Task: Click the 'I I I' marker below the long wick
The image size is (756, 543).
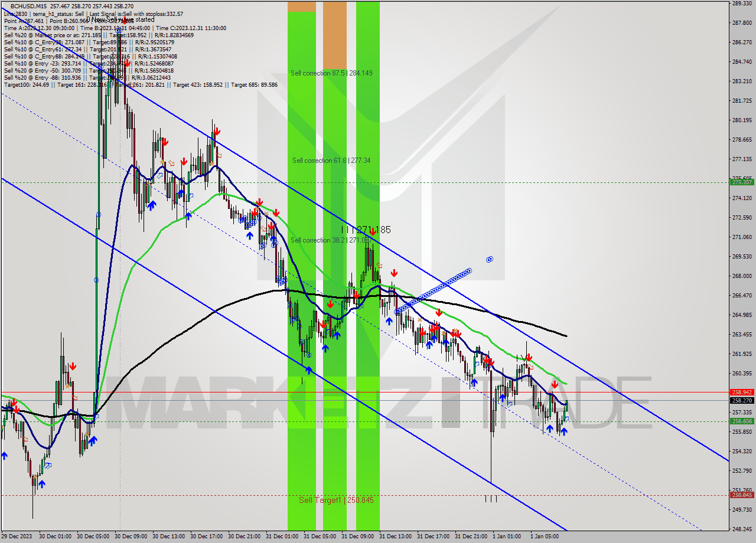Action: [491, 499]
